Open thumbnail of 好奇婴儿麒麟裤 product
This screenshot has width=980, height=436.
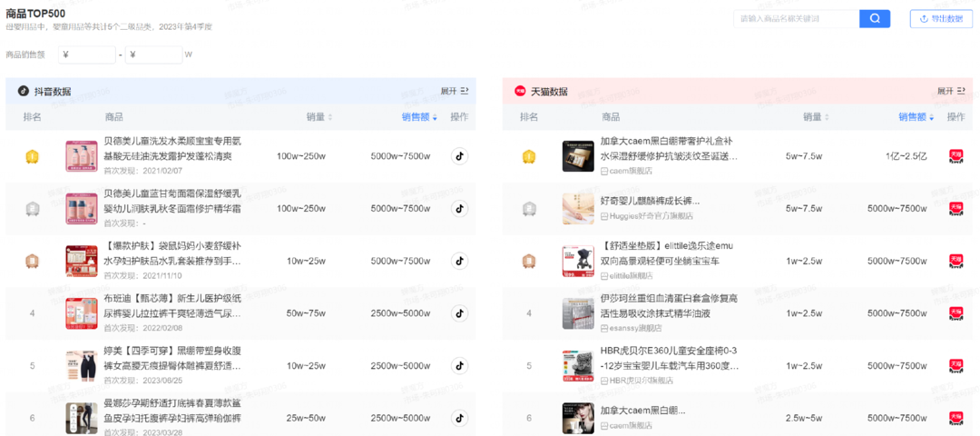(x=578, y=209)
